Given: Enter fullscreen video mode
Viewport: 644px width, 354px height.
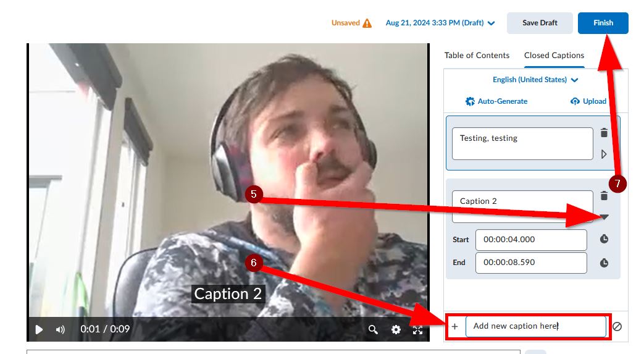Looking at the screenshot, I should [x=417, y=329].
